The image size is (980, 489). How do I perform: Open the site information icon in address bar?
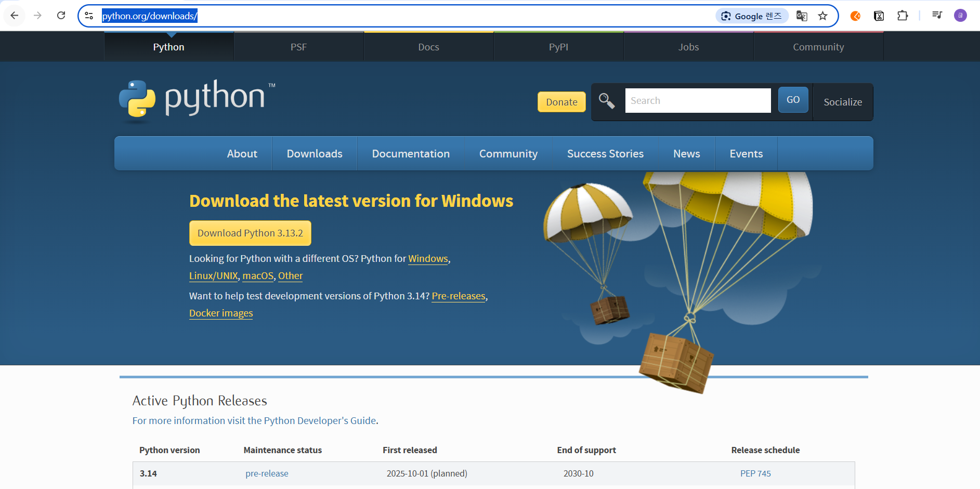click(89, 16)
